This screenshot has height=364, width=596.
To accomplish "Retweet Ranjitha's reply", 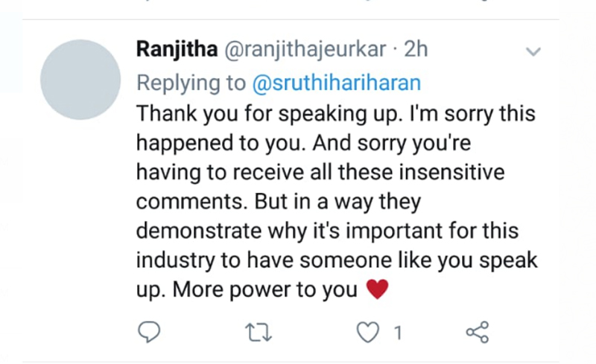I will tap(259, 333).
